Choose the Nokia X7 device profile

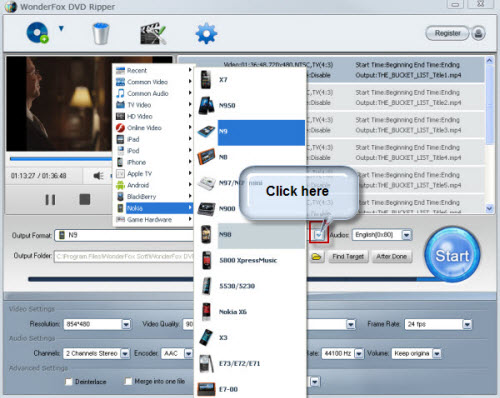pyautogui.click(x=251, y=80)
